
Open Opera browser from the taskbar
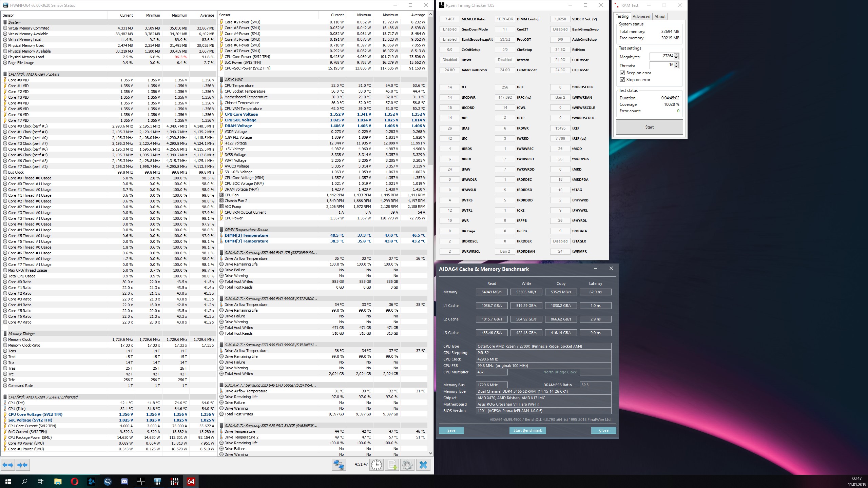coord(75,481)
